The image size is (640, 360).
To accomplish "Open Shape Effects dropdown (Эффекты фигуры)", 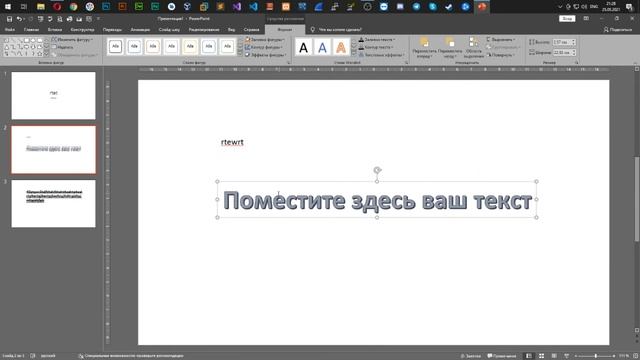I will [265, 55].
